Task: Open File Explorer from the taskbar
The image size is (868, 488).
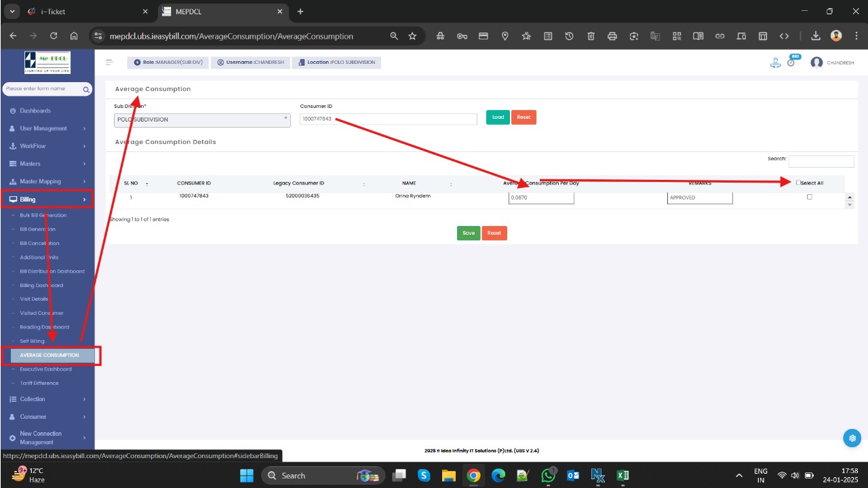Action: 449,475
